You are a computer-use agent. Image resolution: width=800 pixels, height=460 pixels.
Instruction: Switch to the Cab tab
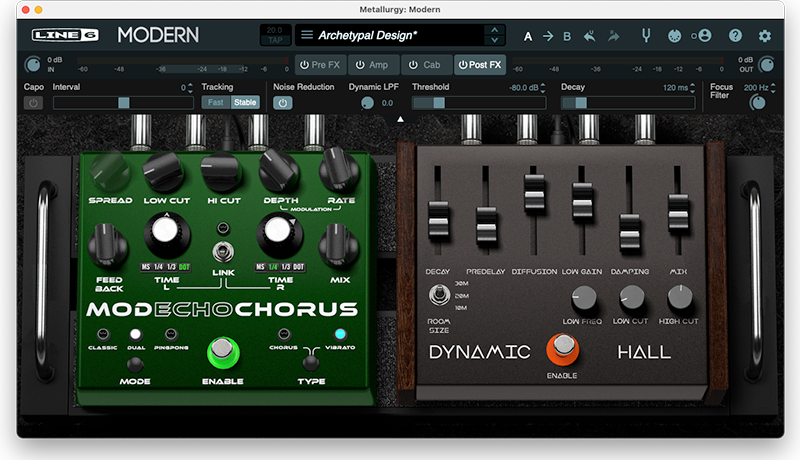click(426, 65)
